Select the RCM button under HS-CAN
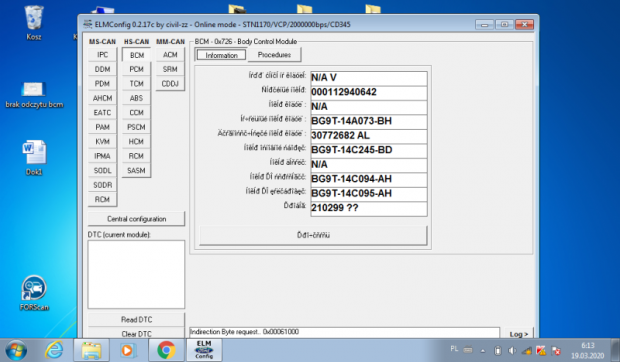 point(136,156)
